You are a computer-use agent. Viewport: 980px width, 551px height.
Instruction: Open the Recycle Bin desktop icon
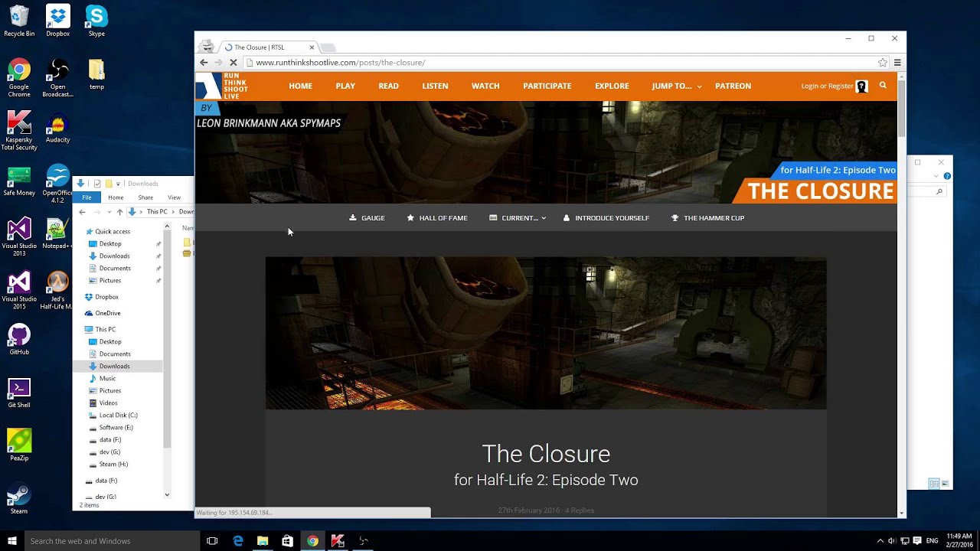click(x=19, y=21)
